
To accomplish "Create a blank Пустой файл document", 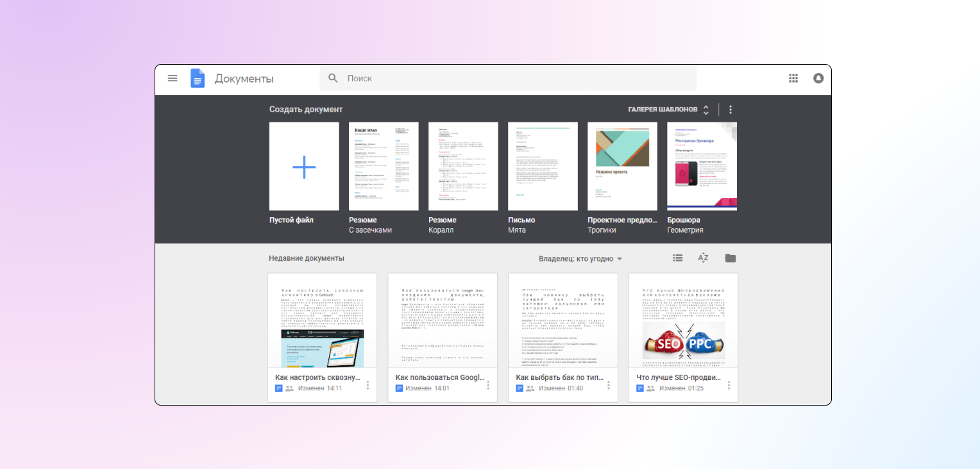I will pos(304,167).
